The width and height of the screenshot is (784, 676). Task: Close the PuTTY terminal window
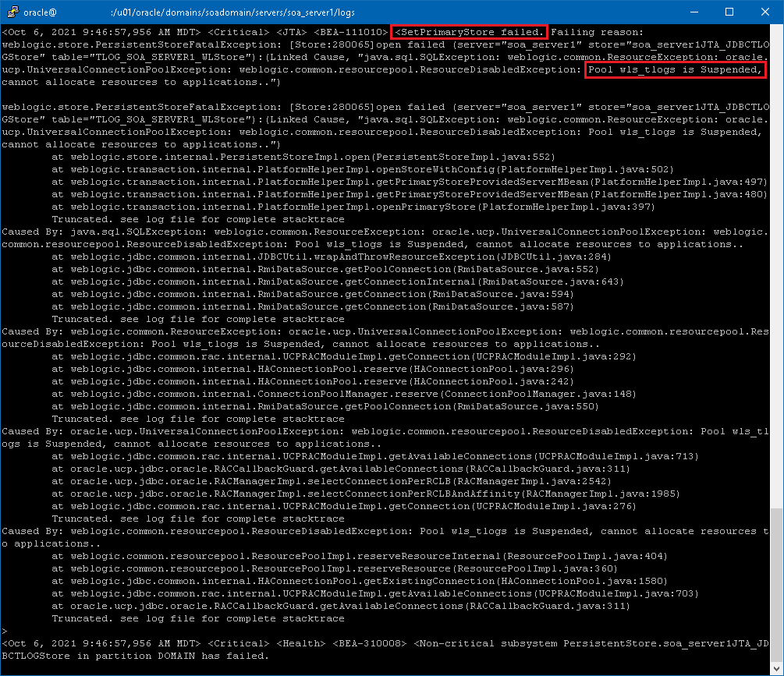tap(764, 12)
